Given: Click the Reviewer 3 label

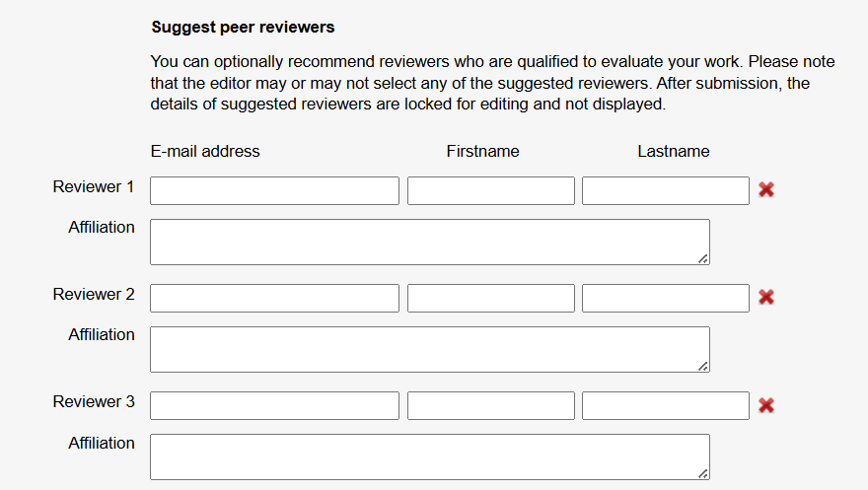Looking at the screenshot, I should click(94, 401).
